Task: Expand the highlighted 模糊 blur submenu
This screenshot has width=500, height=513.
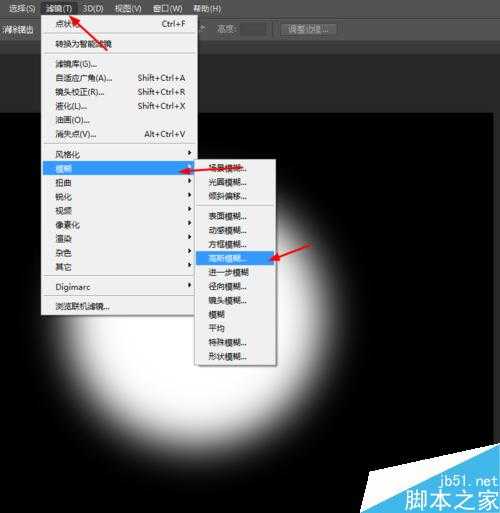Action: (119, 168)
